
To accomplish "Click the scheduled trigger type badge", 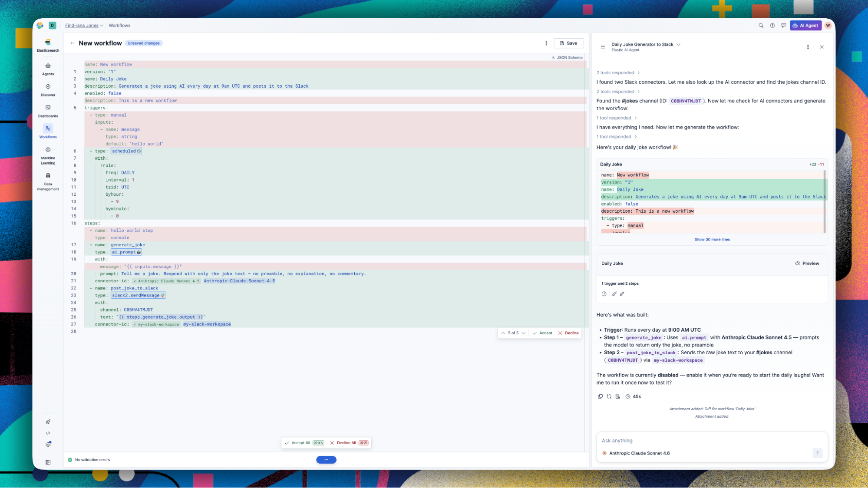I will [126, 151].
